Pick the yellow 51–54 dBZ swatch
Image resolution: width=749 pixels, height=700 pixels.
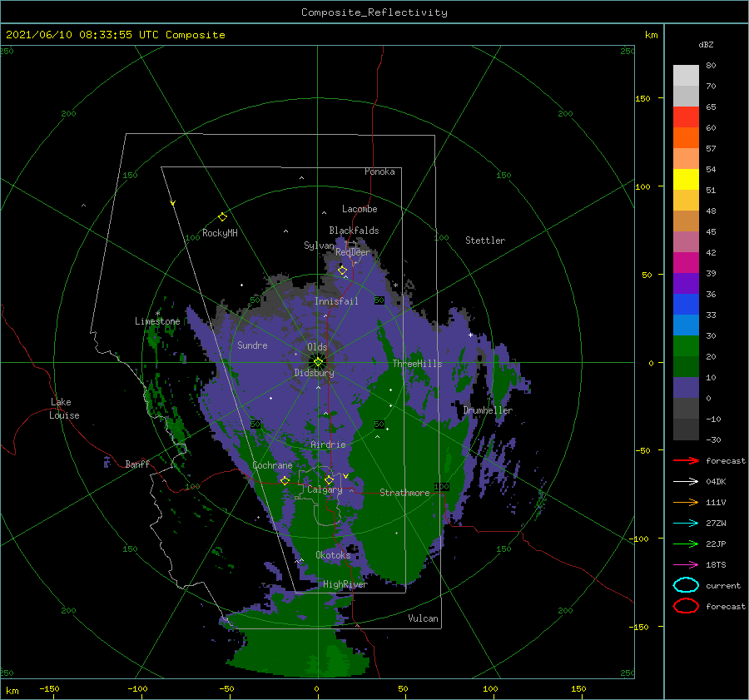tap(686, 180)
